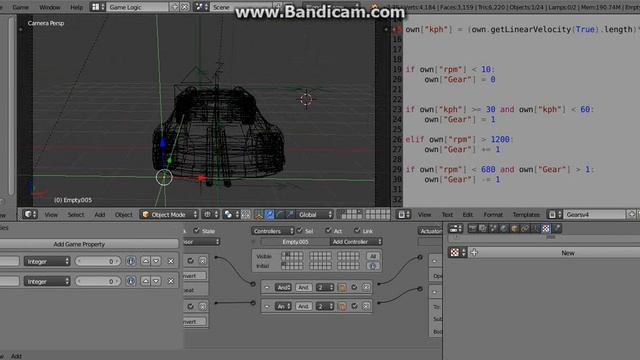Click the Game Logic layout name field
Image resolution: width=640 pixels, height=360 pixels.
(138, 7)
